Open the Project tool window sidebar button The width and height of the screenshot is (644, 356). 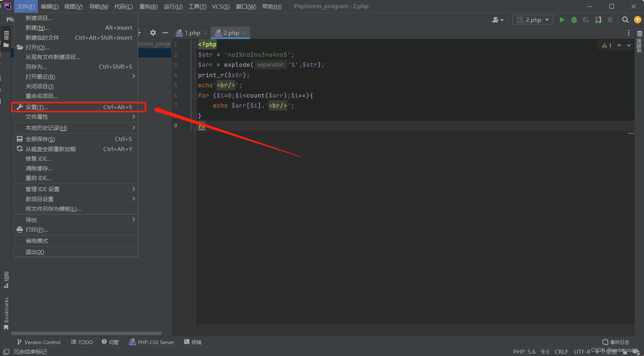[6, 39]
